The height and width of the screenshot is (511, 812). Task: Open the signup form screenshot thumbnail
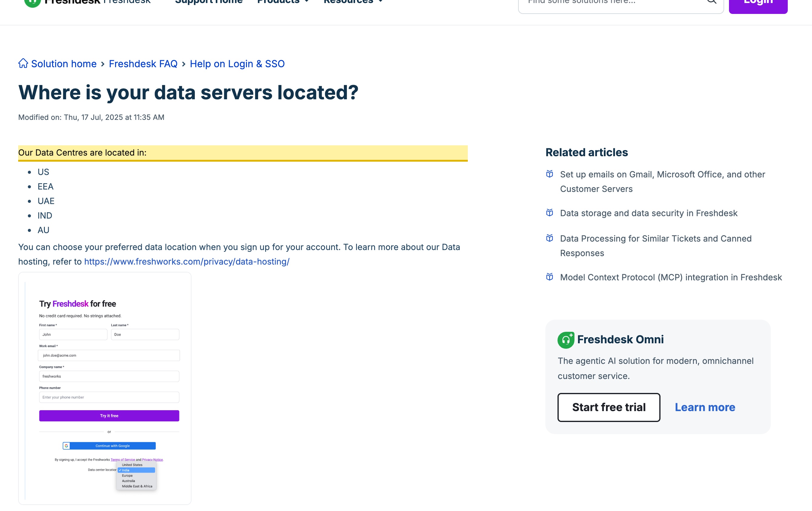105,388
